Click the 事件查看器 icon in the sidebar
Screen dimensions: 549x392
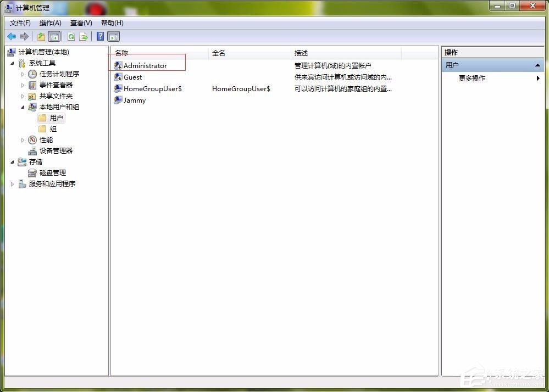[32, 85]
